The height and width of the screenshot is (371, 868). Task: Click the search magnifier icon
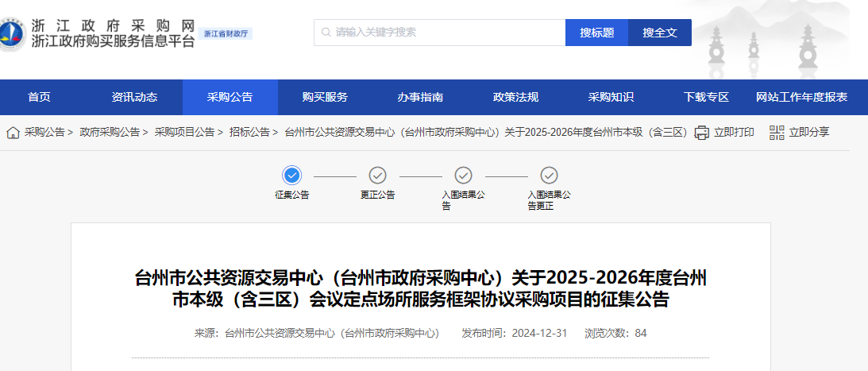pos(326,33)
